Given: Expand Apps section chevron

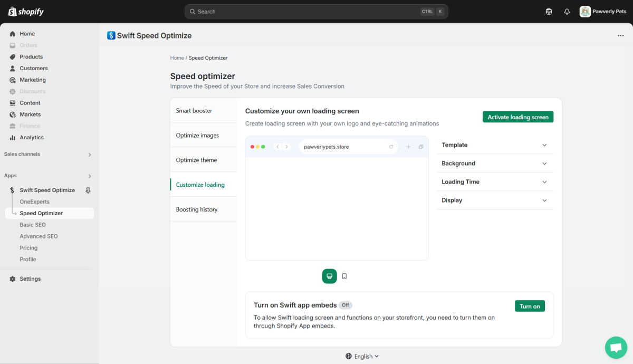Looking at the screenshot, I should point(90,176).
